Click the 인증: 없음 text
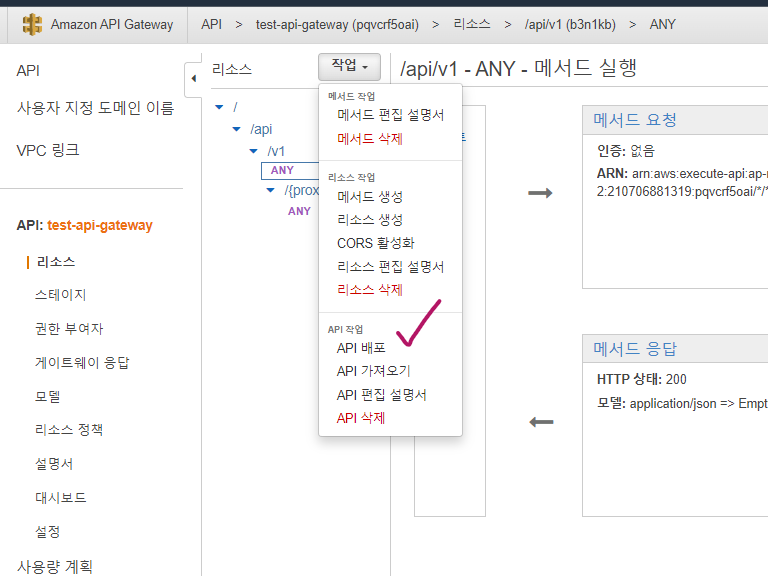 tap(625, 151)
